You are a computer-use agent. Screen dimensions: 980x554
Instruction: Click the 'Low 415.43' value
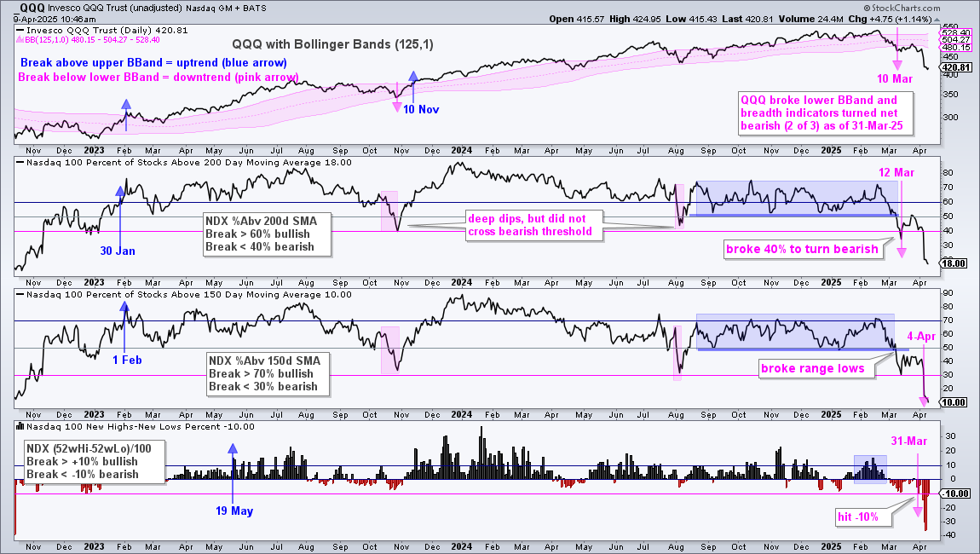tap(691, 19)
